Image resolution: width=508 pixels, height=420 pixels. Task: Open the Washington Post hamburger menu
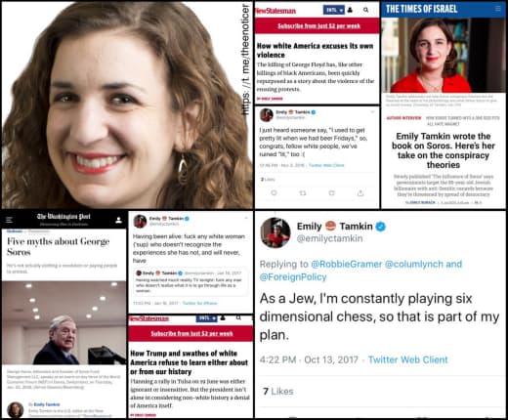(9, 220)
